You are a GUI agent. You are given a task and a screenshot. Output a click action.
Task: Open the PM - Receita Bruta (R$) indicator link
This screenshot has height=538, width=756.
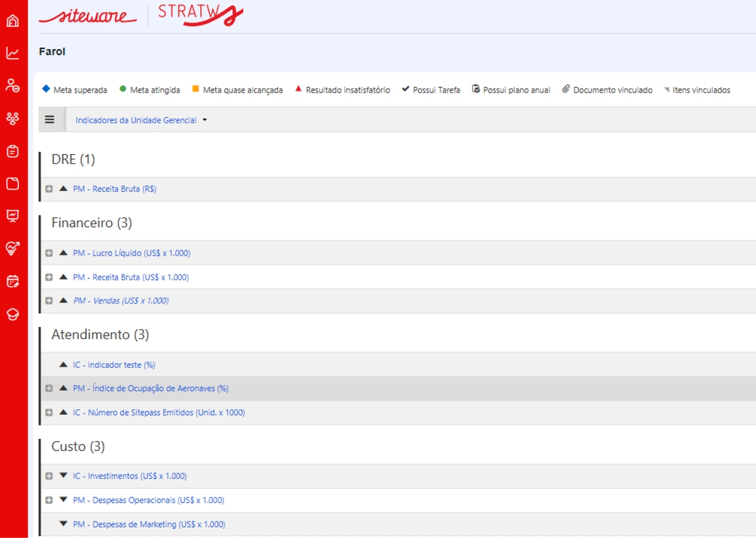point(115,189)
